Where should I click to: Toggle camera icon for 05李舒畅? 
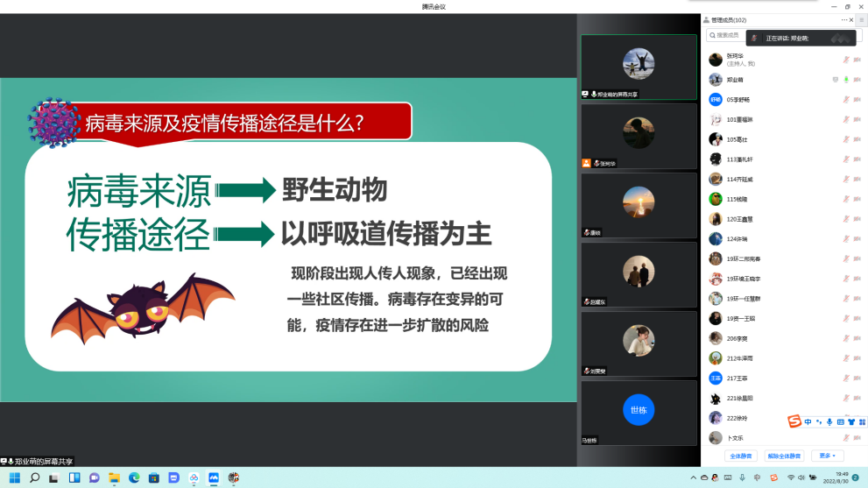point(857,100)
